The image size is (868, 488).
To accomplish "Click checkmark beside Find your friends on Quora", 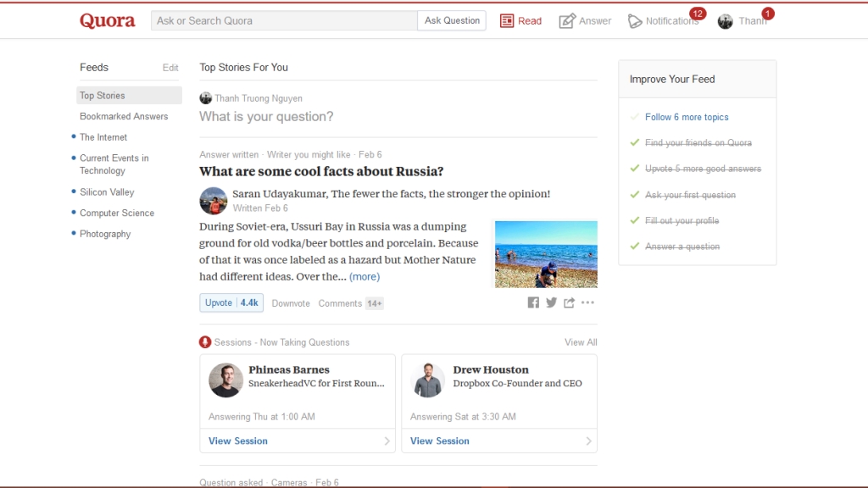I will [634, 142].
